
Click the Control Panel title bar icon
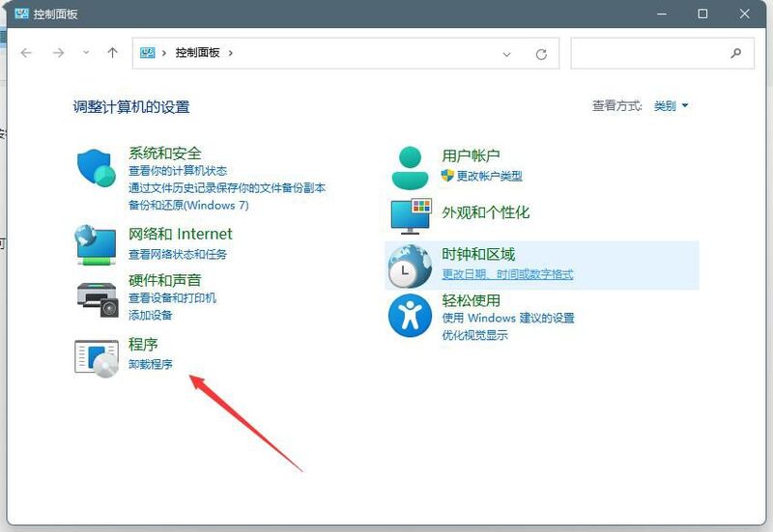pyautogui.click(x=21, y=14)
